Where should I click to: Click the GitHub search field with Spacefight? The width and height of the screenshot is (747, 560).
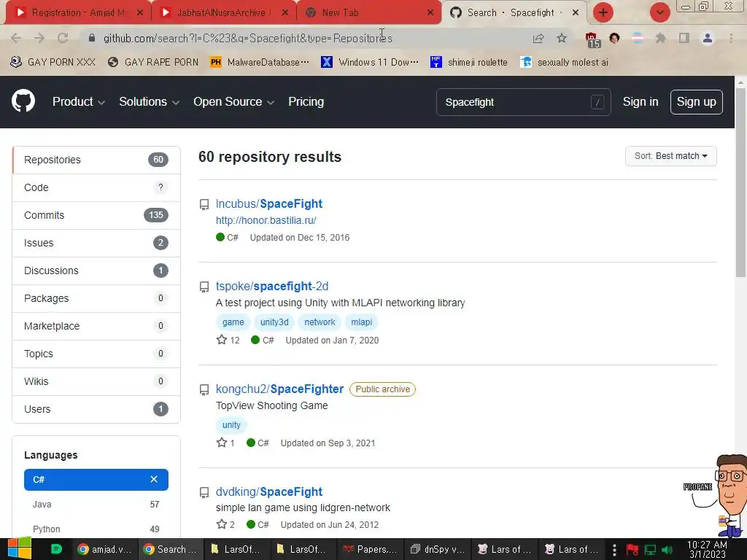coord(523,102)
